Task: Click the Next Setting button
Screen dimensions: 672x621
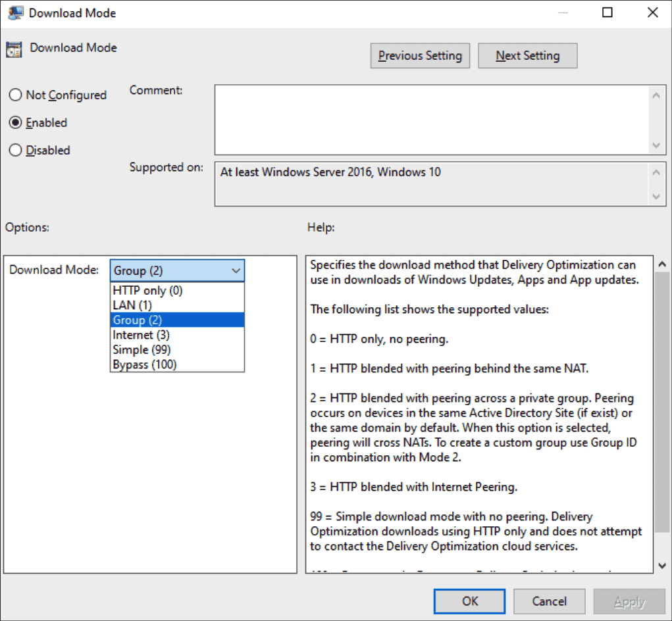Action: [527, 55]
